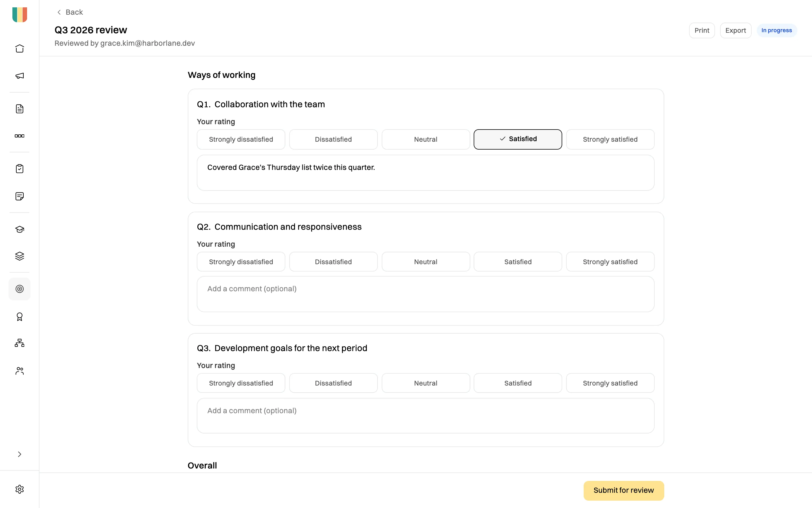Rate Q3 as Strongly satisfied
The image size is (812, 508).
click(610, 383)
